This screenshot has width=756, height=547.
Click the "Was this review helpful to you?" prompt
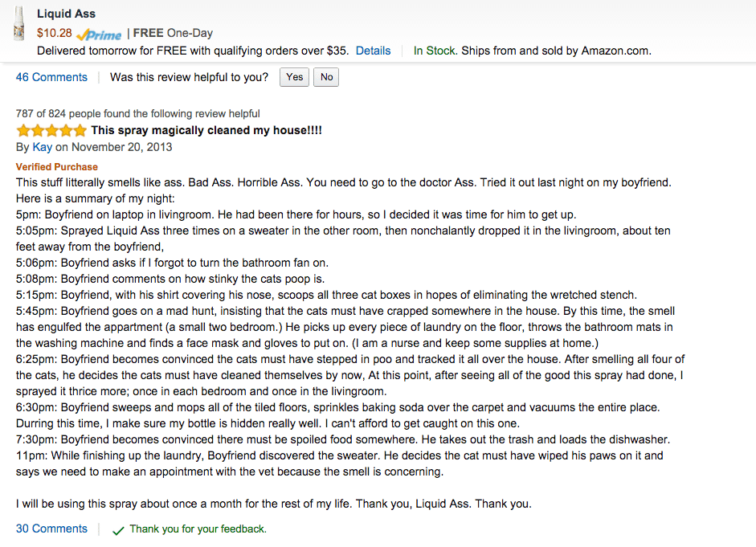coord(189,77)
